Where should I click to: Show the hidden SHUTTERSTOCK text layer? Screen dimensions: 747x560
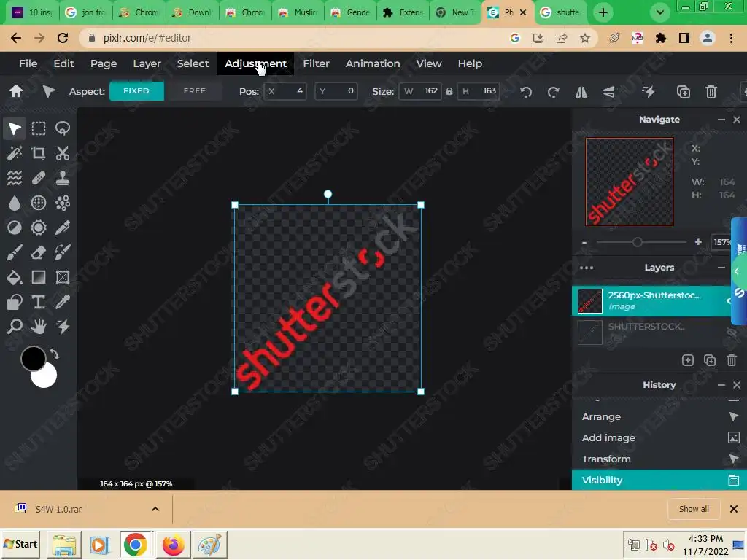(x=731, y=332)
